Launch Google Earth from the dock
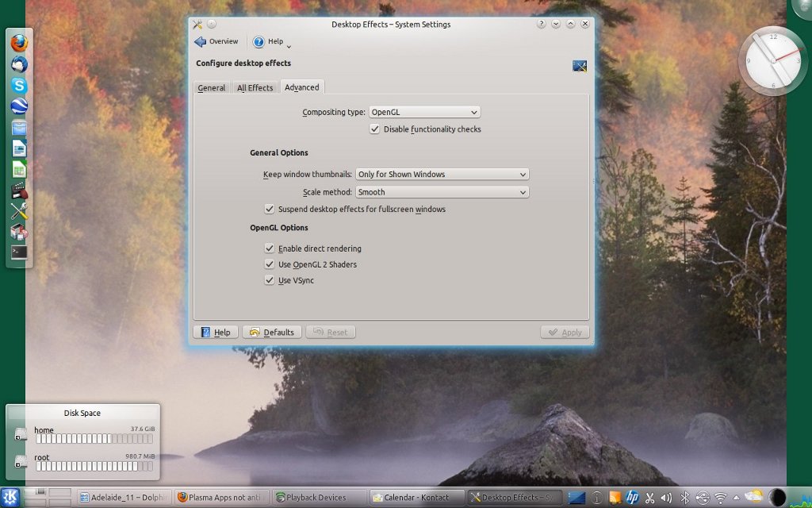The width and height of the screenshot is (812, 508). 19,106
